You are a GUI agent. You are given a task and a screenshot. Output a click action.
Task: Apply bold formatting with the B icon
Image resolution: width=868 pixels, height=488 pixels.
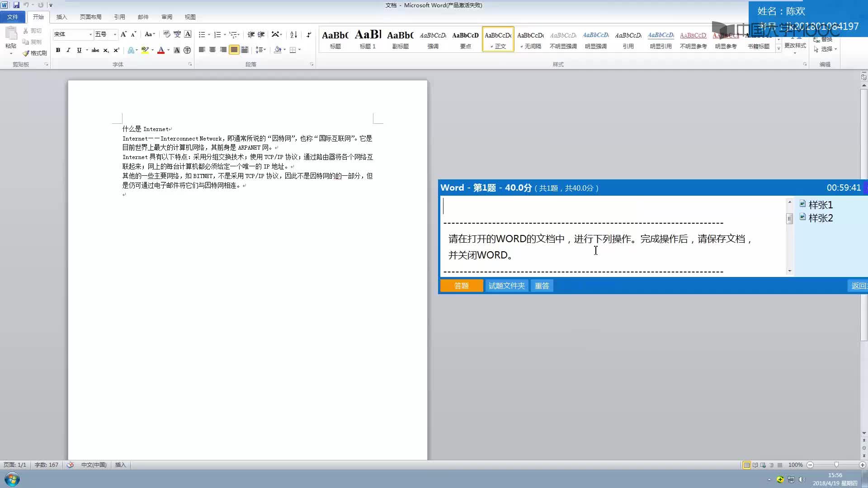(x=58, y=50)
